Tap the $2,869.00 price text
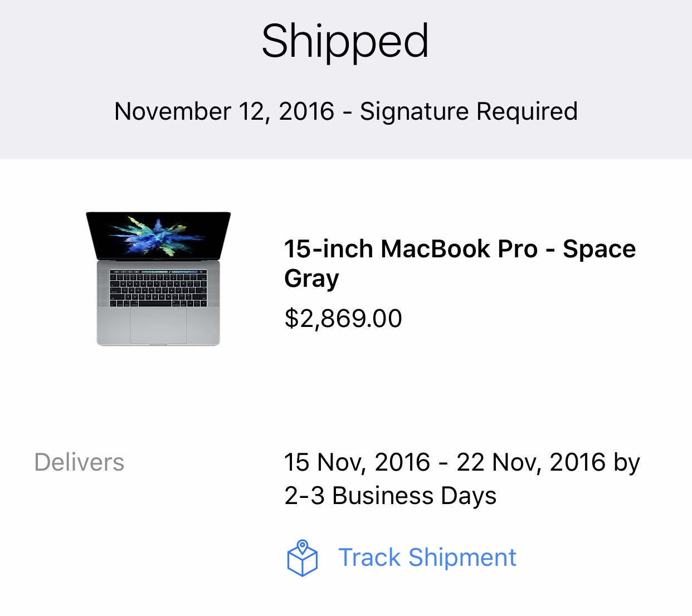 343,319
